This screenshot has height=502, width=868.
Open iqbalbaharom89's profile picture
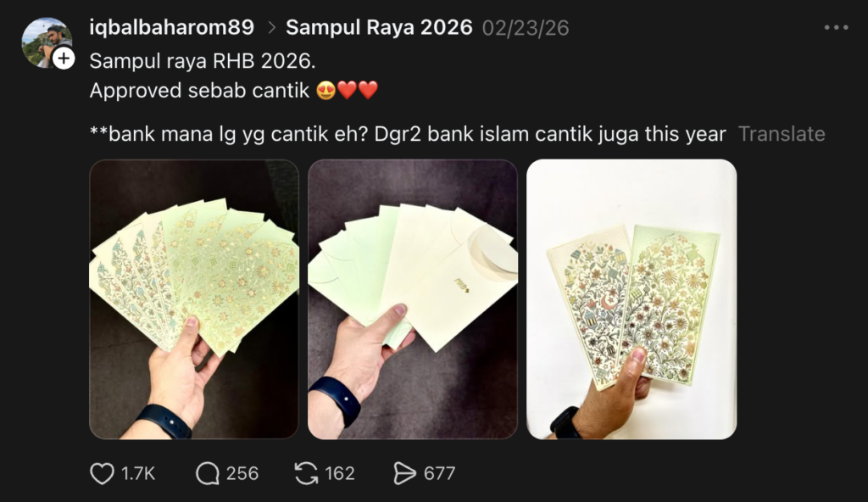[47, 42]
